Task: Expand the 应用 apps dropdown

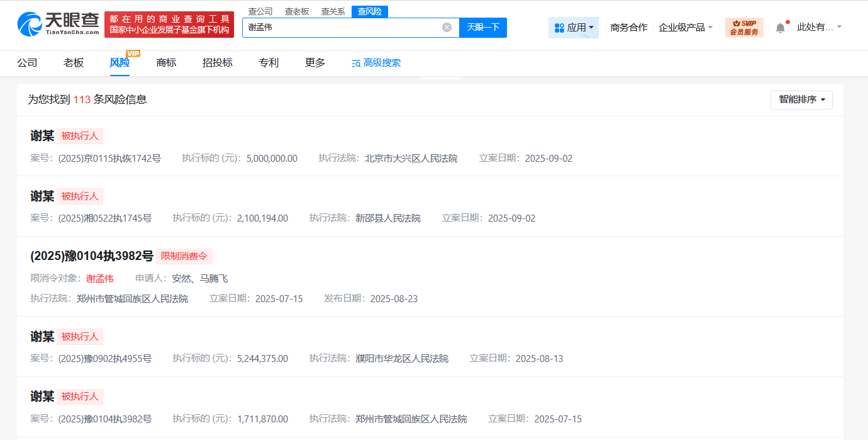Action: click(574, 28)
